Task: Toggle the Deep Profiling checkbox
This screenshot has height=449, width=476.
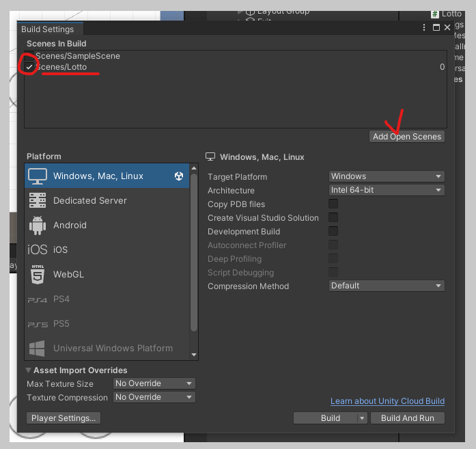Action: [x=333, y=258]
